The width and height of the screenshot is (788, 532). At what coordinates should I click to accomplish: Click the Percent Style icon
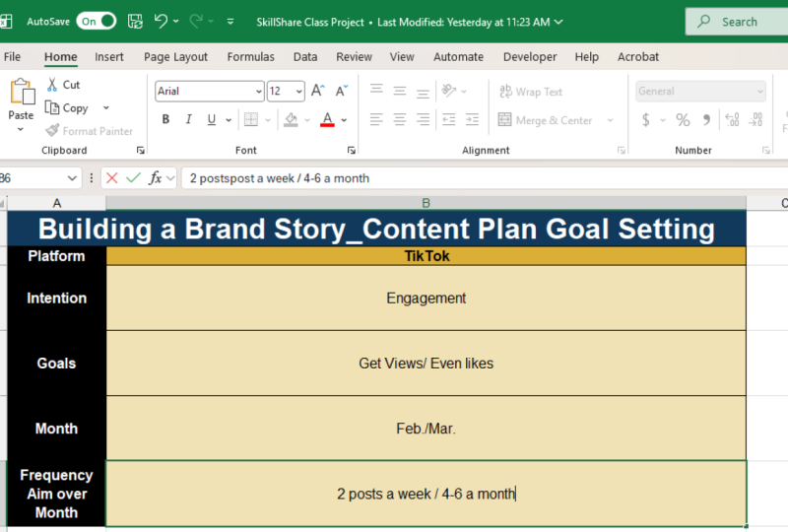tap(683, 119)
